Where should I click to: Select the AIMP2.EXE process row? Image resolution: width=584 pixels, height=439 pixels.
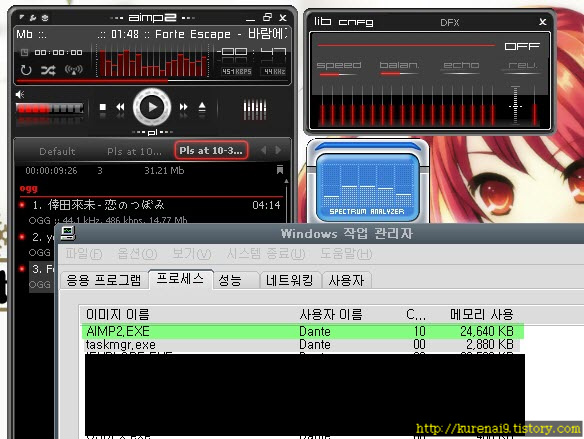click(302, 331)
